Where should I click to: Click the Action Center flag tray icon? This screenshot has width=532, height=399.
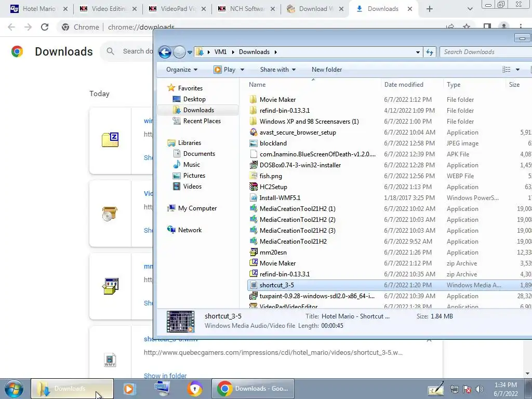[x=467, y=389]
